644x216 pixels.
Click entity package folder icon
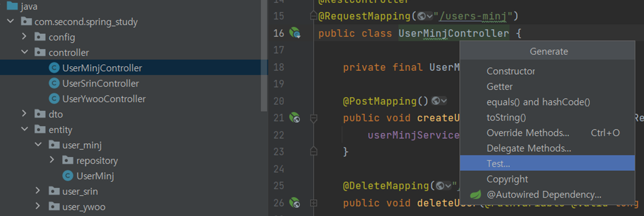point(40,129)
